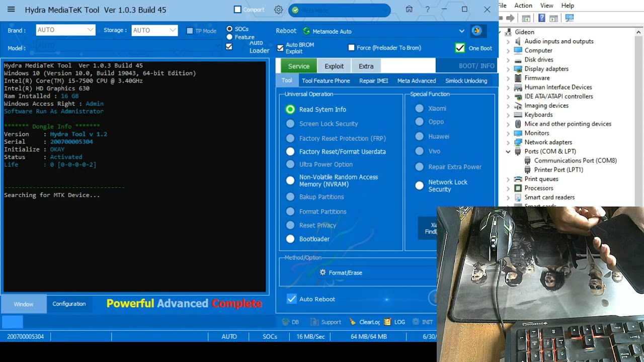Screen dimensions: 644x362
Task: Switch to the Configuration tab
Action: [x=69, y=304]
